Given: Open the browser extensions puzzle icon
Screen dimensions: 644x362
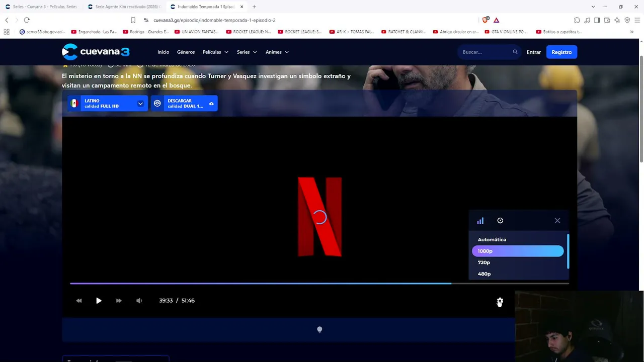Looking at the screenshot, I should (577, 20).
